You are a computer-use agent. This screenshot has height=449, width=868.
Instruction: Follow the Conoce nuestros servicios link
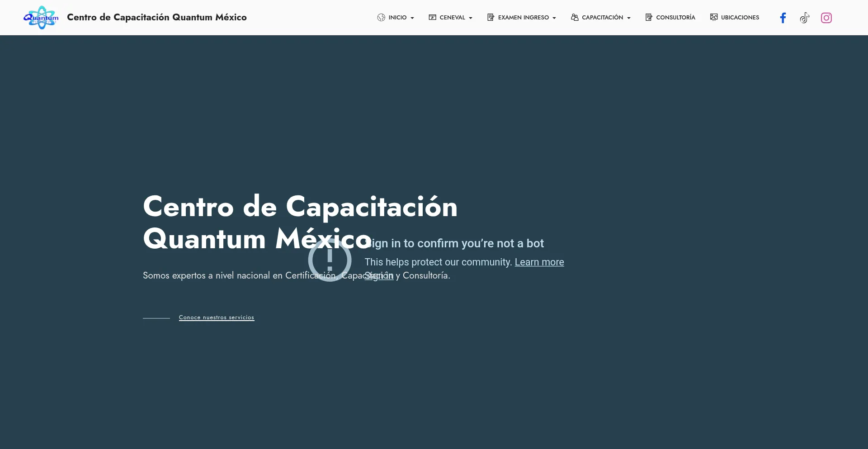217,317
